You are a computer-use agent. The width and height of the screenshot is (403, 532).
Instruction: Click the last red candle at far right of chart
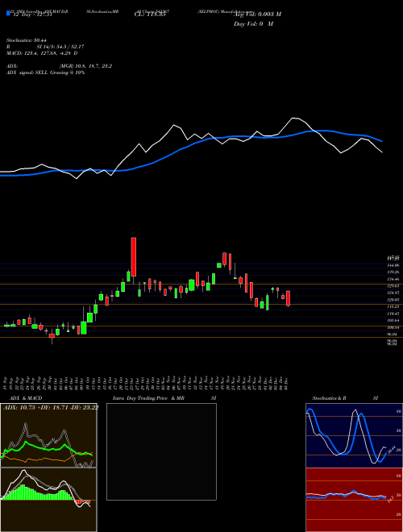[x=289, y=298]
